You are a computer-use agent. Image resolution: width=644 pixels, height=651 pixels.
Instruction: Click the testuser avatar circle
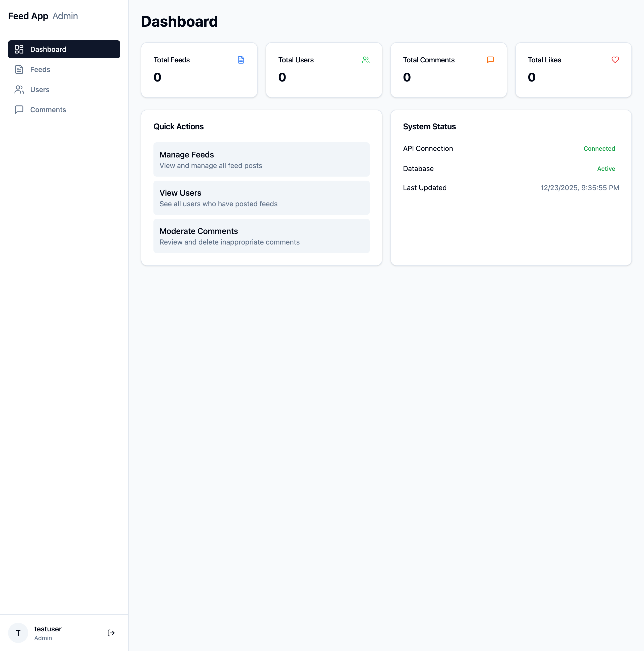pyautogui.click(x=18, y=633)
